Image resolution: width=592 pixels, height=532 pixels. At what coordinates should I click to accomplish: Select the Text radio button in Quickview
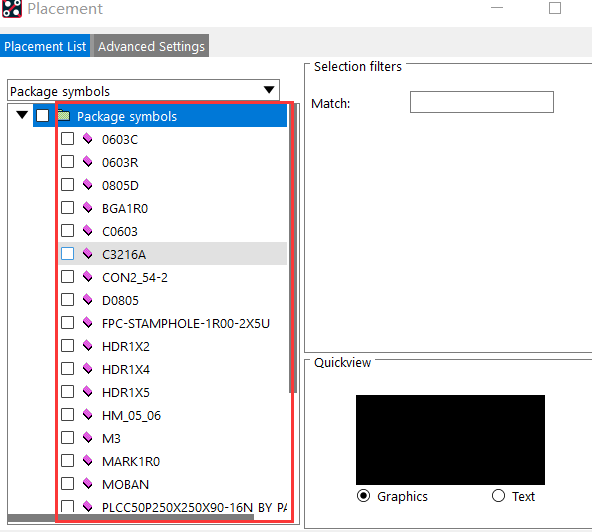pyautogui.click(x=498, y=495)
